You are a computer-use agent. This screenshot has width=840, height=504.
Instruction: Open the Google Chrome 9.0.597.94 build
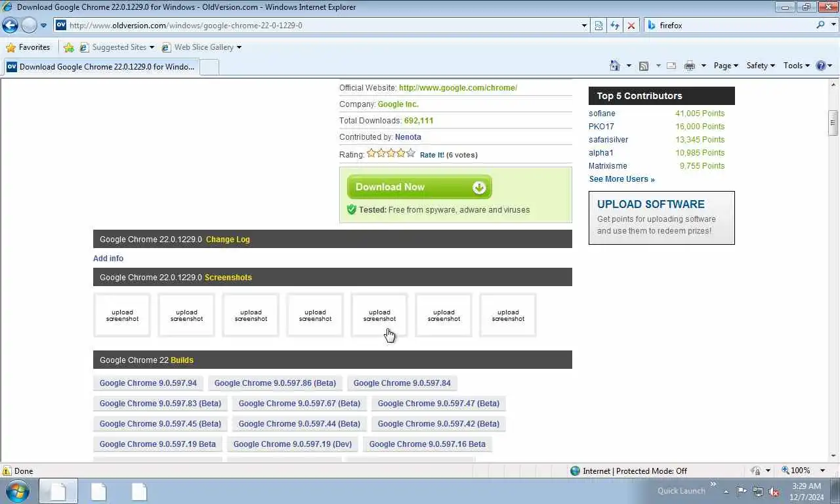tap(148, 383)
